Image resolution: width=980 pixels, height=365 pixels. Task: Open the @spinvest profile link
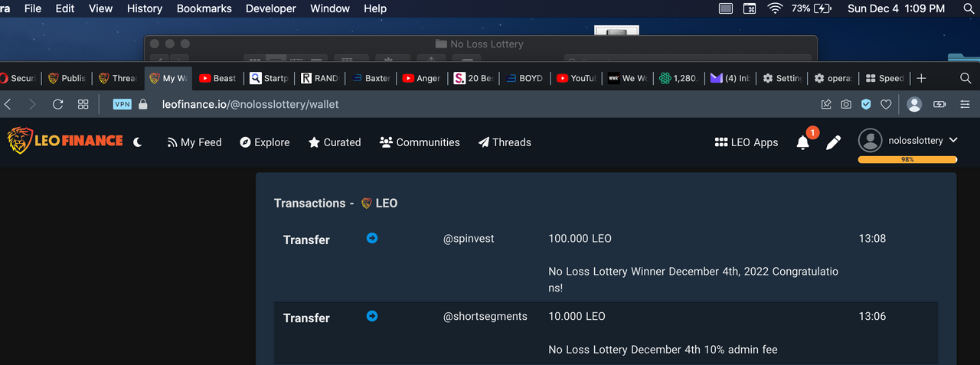click(469, 239)
